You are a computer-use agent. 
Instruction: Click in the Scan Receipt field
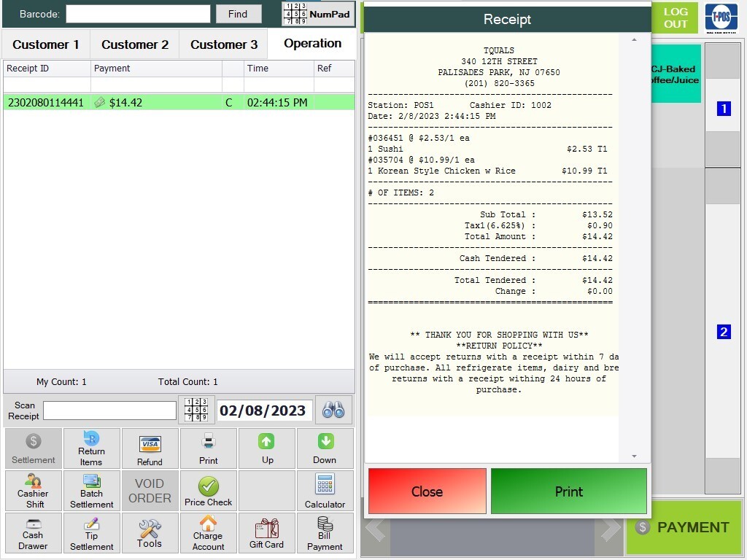110,411
